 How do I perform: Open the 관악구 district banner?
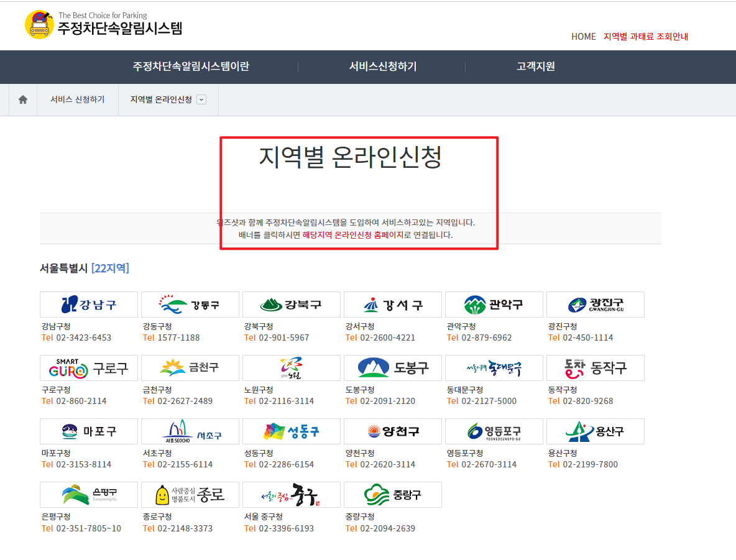tap(494, 305)
